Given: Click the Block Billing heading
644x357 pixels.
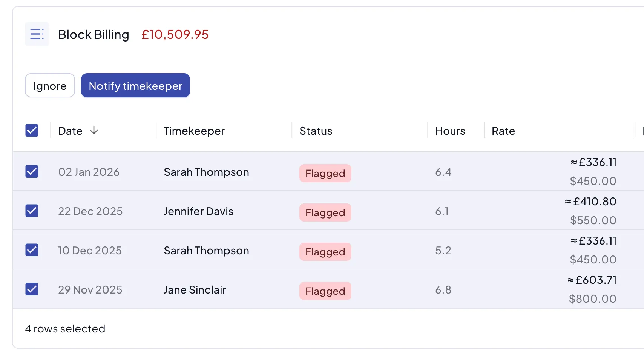Looking at the screenshot, I should point(94,35).
